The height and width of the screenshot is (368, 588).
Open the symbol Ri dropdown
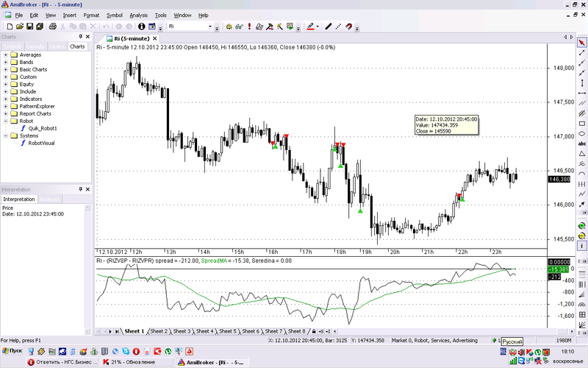209,26
